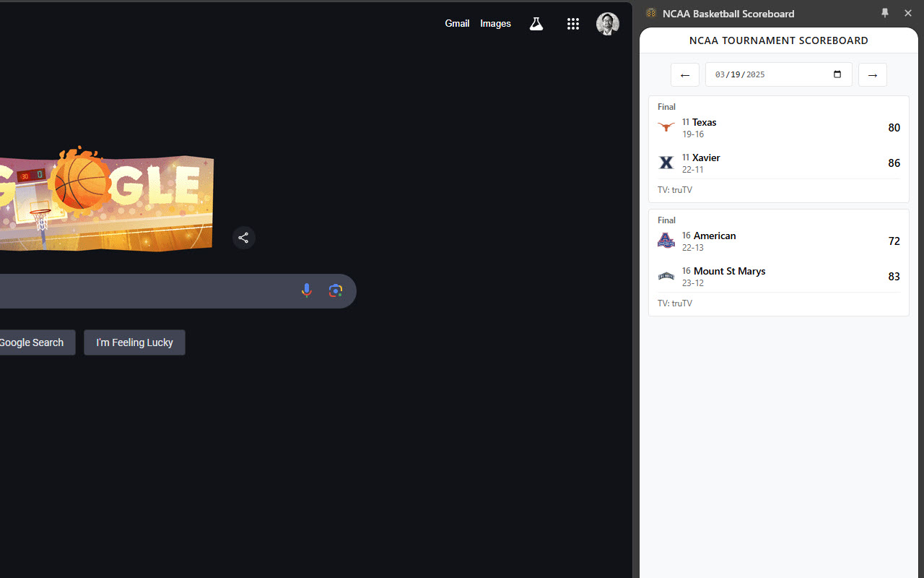Click the scoreboard date field
This screenshot has height=578, width=924.
(x=779, y=74)
